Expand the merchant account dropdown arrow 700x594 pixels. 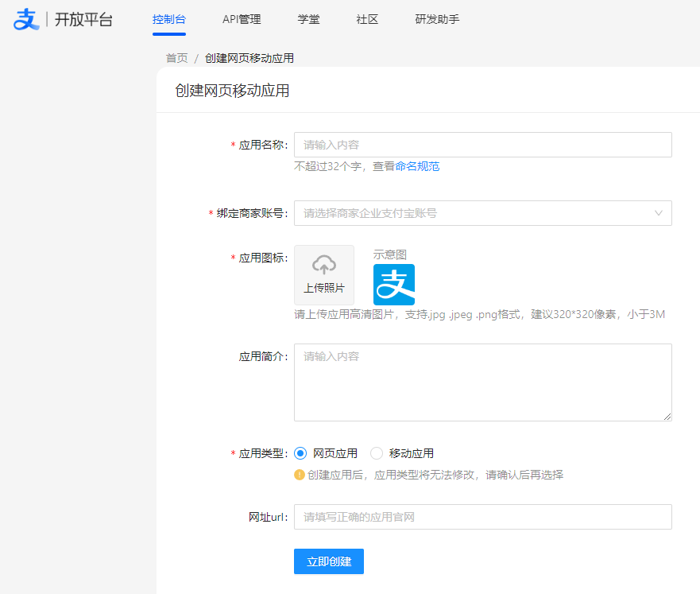point(659,213)
